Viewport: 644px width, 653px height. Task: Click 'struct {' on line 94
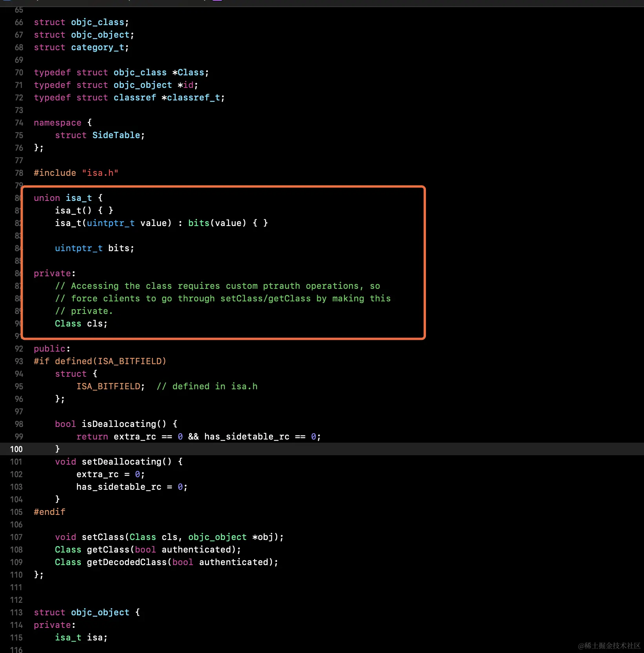point(76,374)
